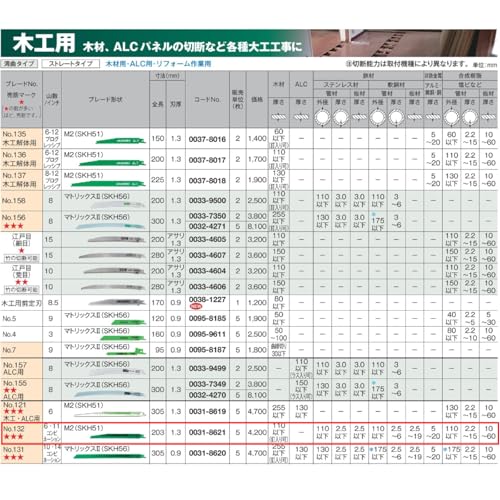Select code number 0032-4270
500x500 pixels.
click(207, 395)
